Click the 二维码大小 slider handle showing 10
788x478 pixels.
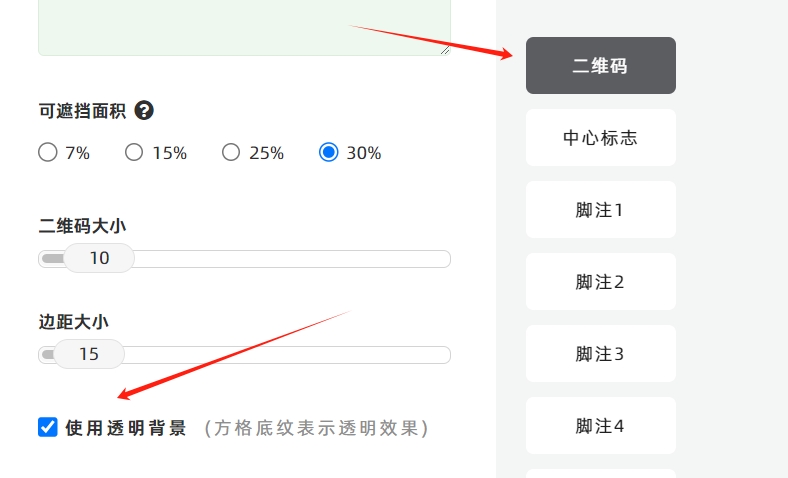coord(99,258)
